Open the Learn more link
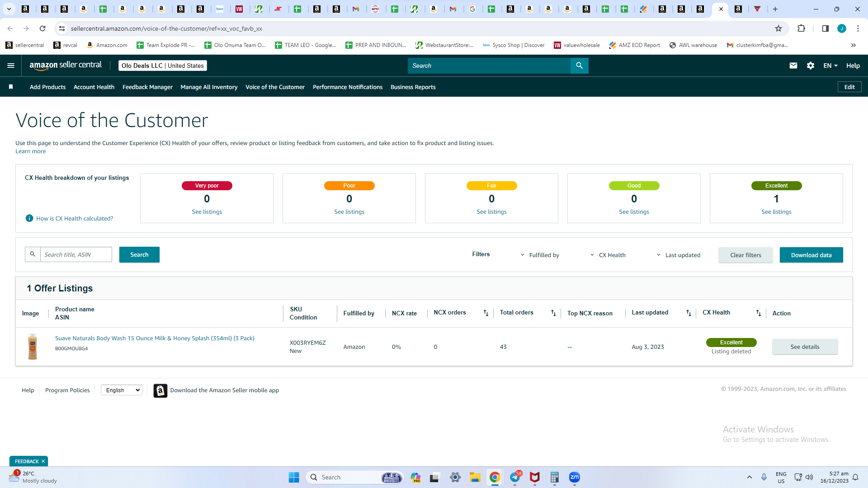Viewport: 868px width, 488px height. pyautogui.click(x=31, y=151)
